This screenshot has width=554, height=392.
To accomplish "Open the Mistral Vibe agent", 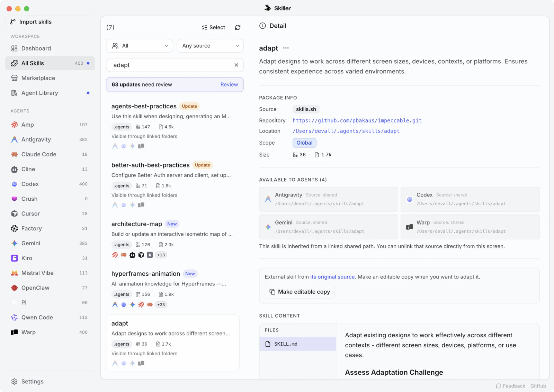I will coord(50,273).
